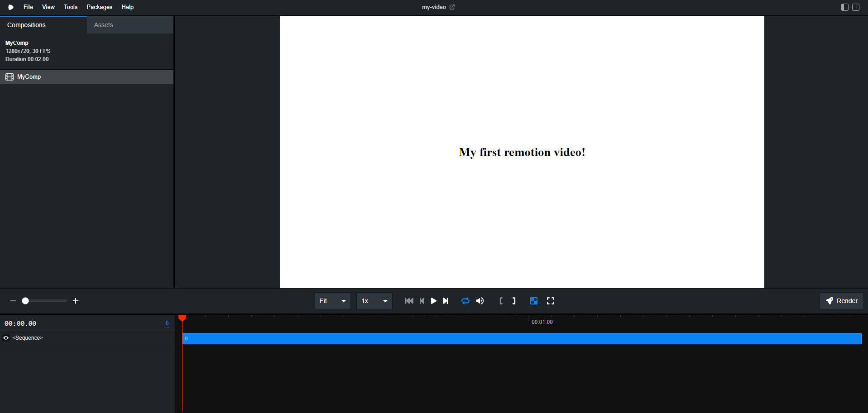Toggle the checkerboard transparency background

pos(534,301)
